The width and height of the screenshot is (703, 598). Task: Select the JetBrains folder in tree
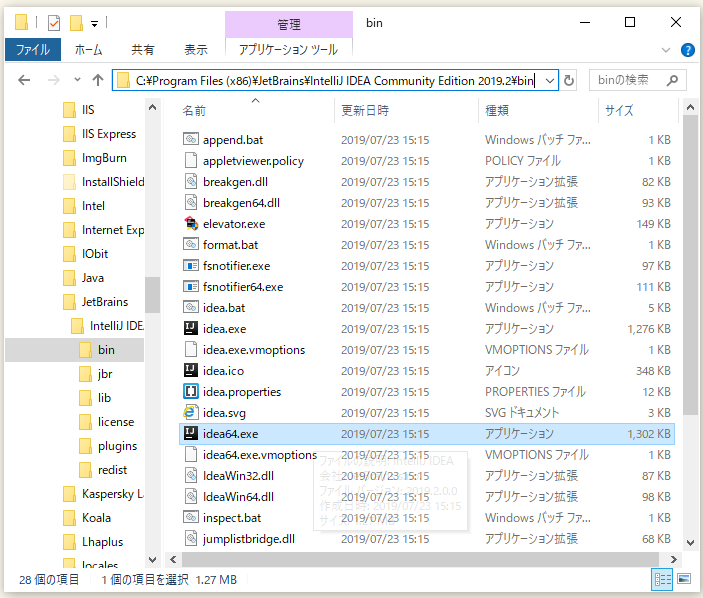point(104,302)
